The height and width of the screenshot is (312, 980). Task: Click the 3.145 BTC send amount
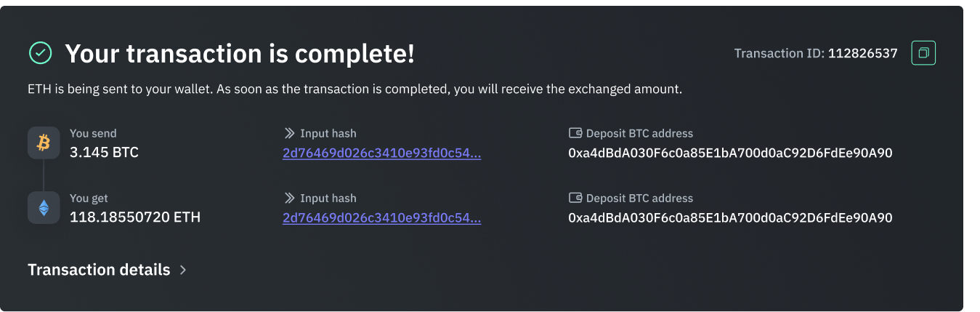[x=104, y=153]
